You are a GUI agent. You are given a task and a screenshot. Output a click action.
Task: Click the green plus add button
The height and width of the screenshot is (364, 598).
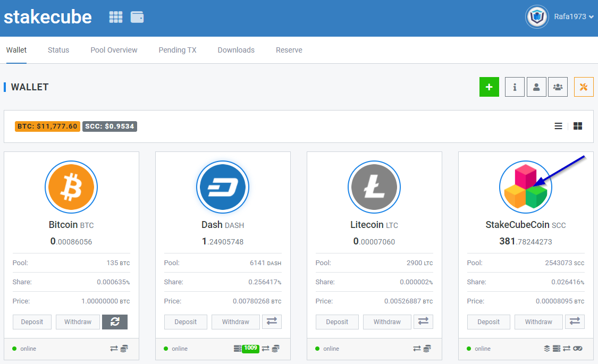click(x=490, y=87)
